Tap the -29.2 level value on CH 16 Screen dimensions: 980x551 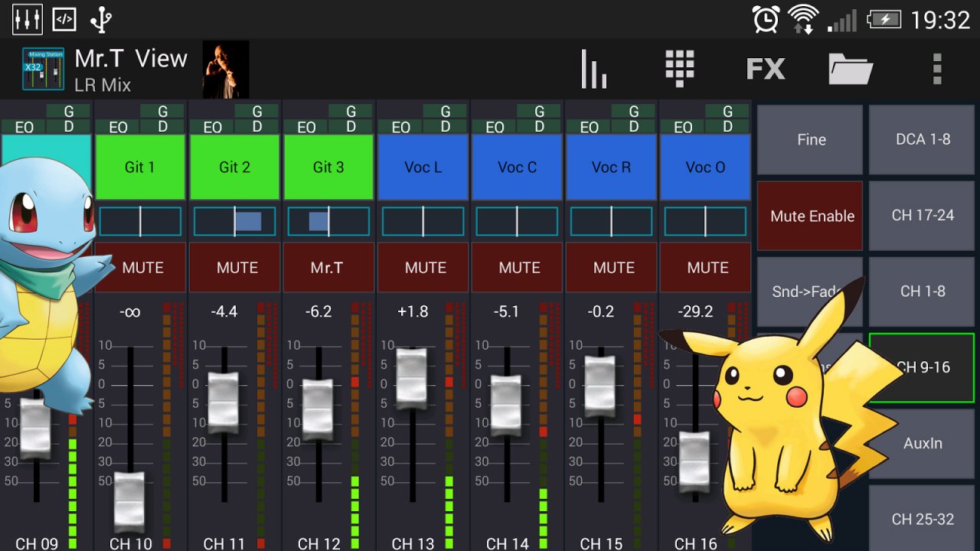pyautogui.click(x=694, y=311)
